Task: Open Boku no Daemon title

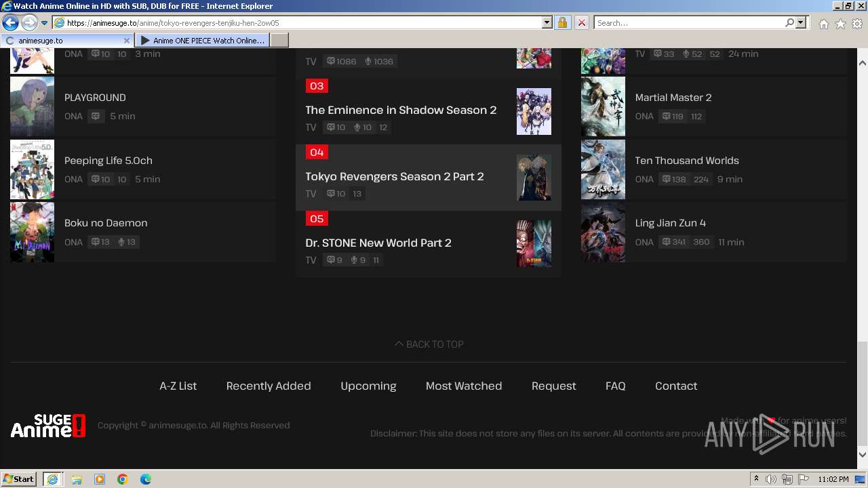Action: click(x=106, y=223)
